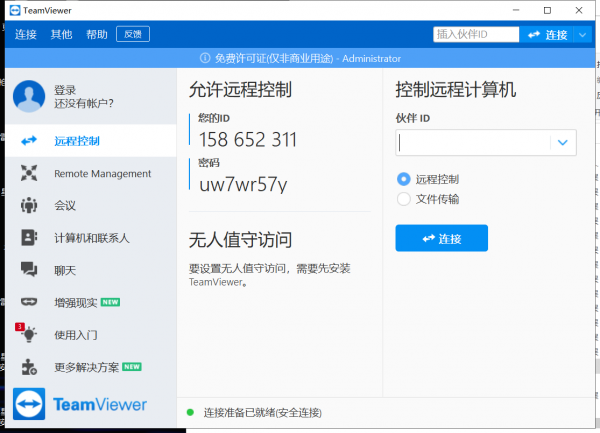Screen dimensions: 600x433
Task: Click the NEW badge beside 增强现实
Action: [x=111, y=302]
